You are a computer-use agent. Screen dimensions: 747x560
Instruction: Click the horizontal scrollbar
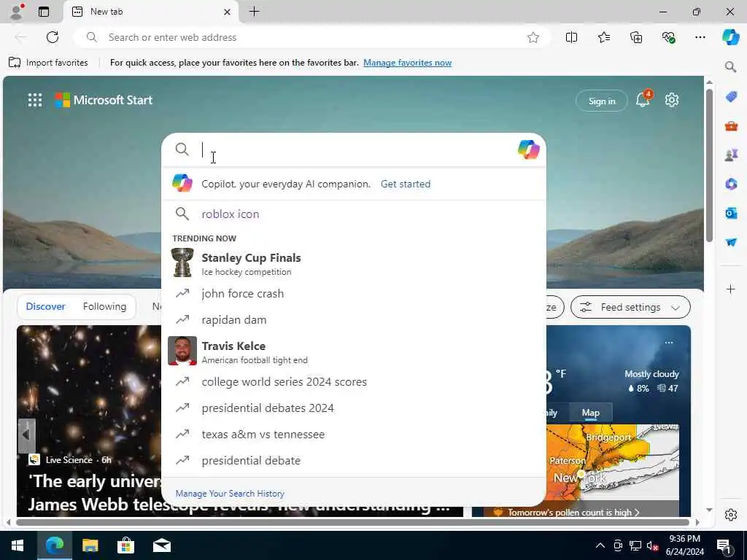pyautogui.click(x=352, y=522)
